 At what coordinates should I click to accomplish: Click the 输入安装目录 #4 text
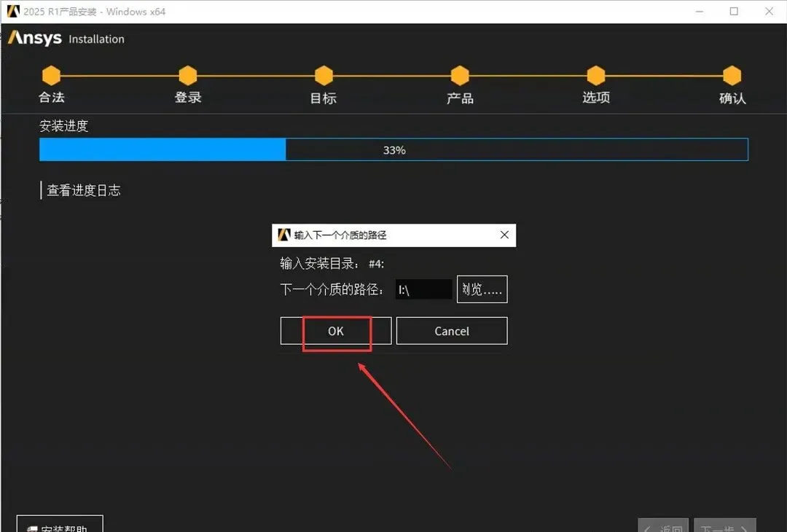pyautogui.click(x=332, y=264)
